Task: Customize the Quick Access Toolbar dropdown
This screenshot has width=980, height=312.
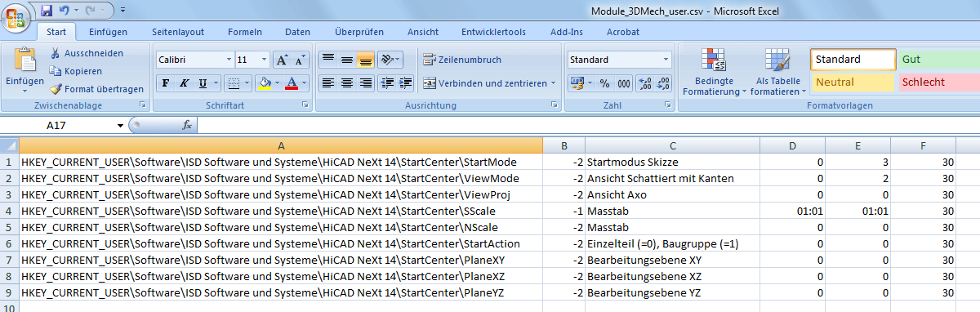Action: tap(122, 10)
